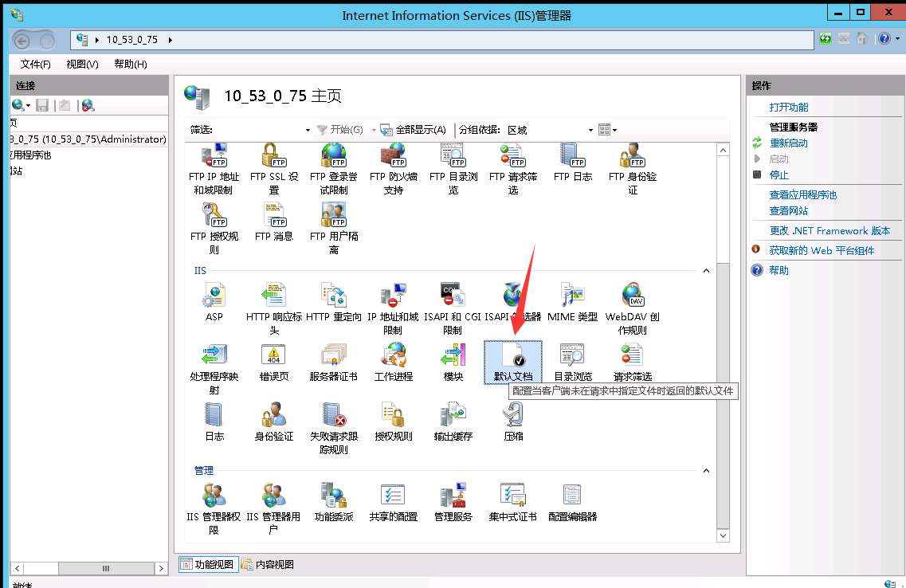
Task: Select IIS 管理器用户 icon
Action: 273,501
